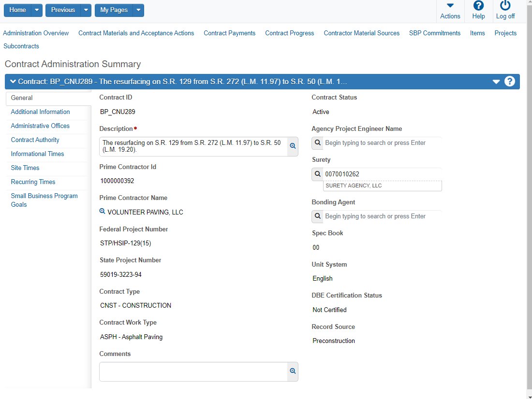Select the Site Times tab
Screen dimensions: 532x399
tap(25, 168)
